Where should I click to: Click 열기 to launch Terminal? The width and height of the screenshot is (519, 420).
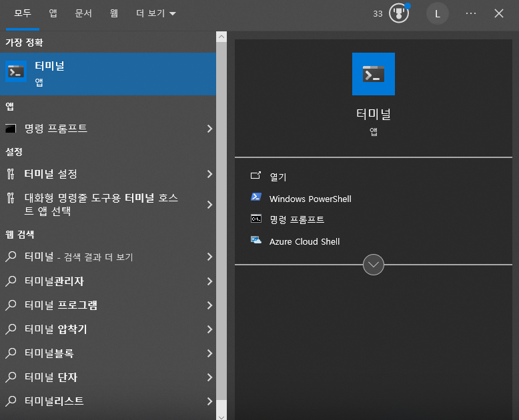(278, 177)
